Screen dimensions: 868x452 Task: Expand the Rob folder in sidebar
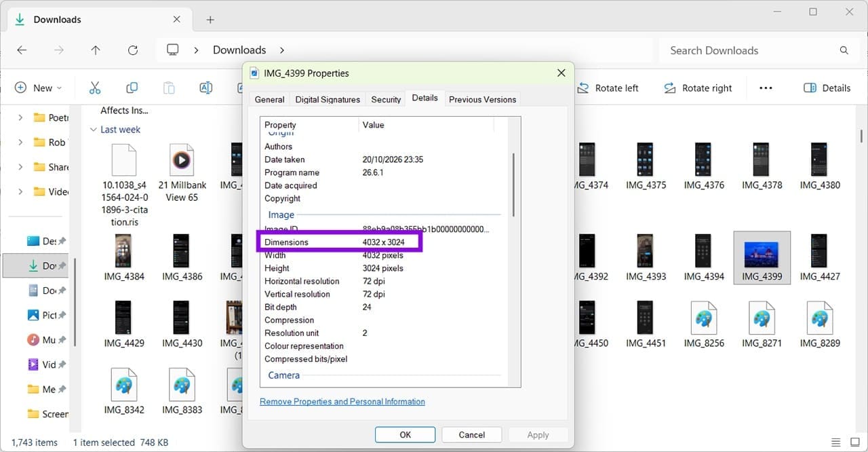click(x=20, y=143)
